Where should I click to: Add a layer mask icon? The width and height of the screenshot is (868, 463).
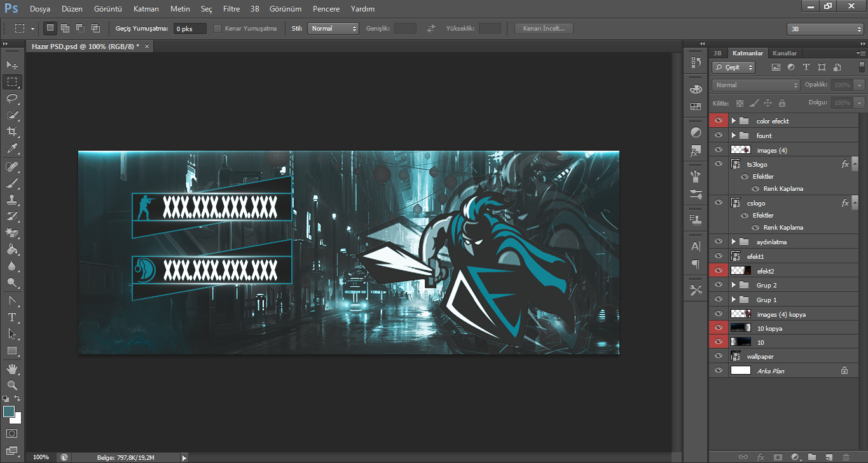(778, 457)
